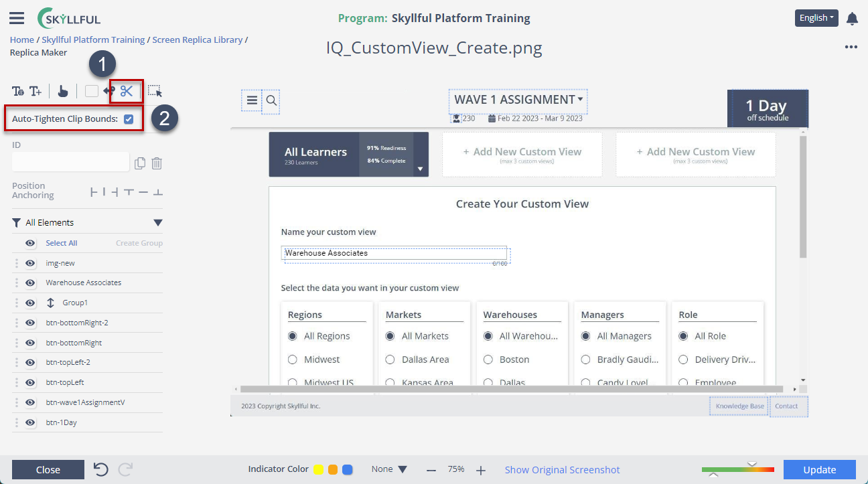Click the element ID input field
Image resolution: width=868 pixels, height=484 pixels.
[71, 162]
